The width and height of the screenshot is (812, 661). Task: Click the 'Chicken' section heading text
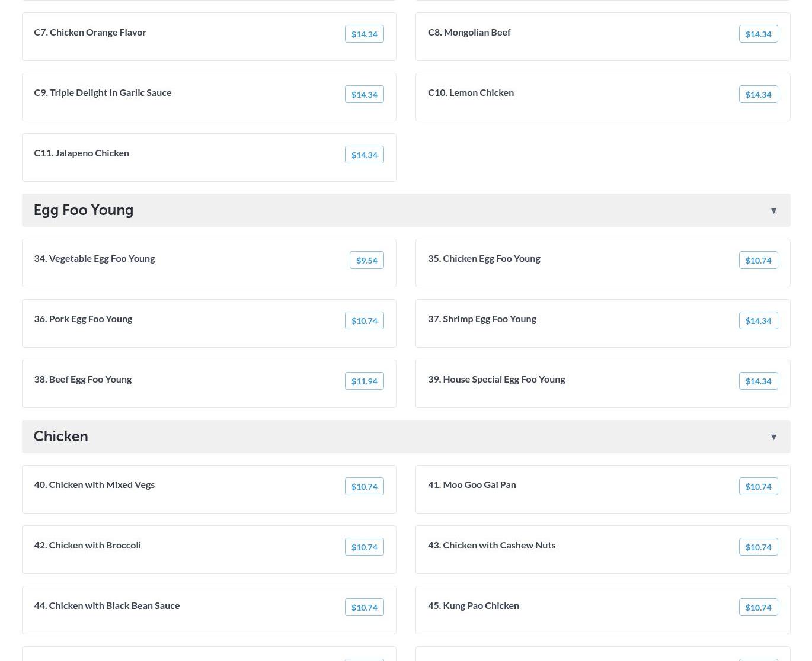point(61,437)
